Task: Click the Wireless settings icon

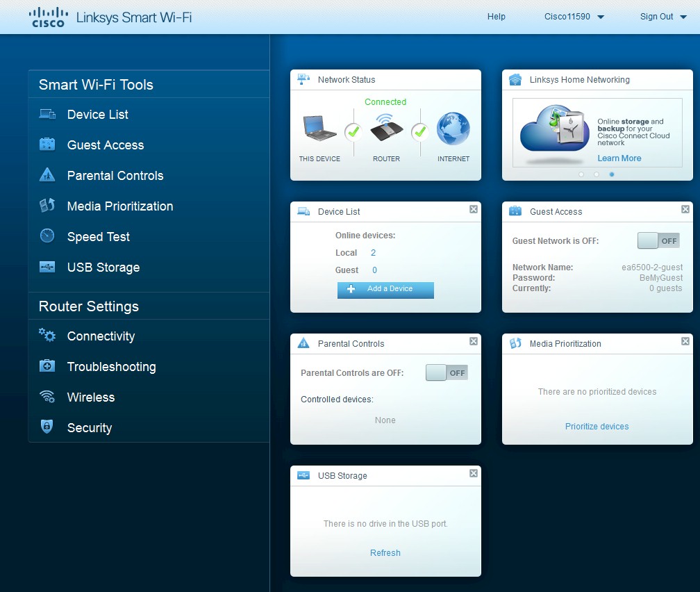Action: (x=47, y=396)
